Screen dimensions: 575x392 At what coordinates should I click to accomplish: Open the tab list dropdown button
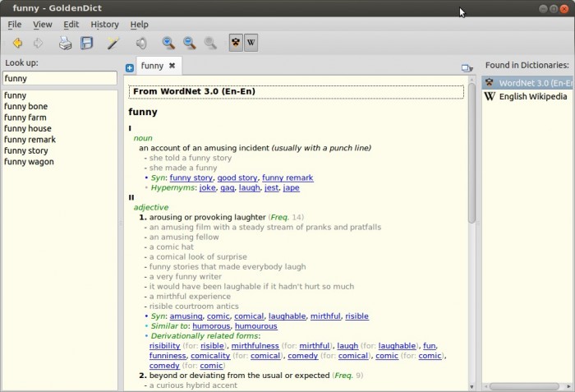(x=467, y=68)
